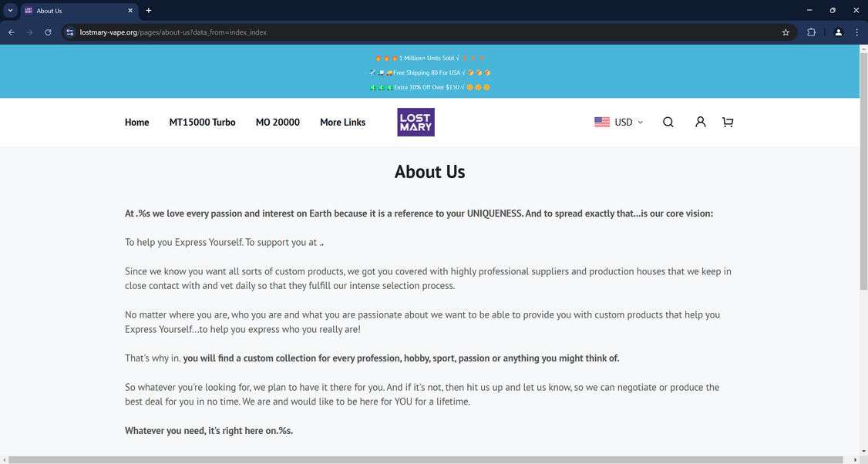868x464 pixels.
Task: Click the 'To help you Express Yourself' paragraph
Action: [x=224, y=242]
